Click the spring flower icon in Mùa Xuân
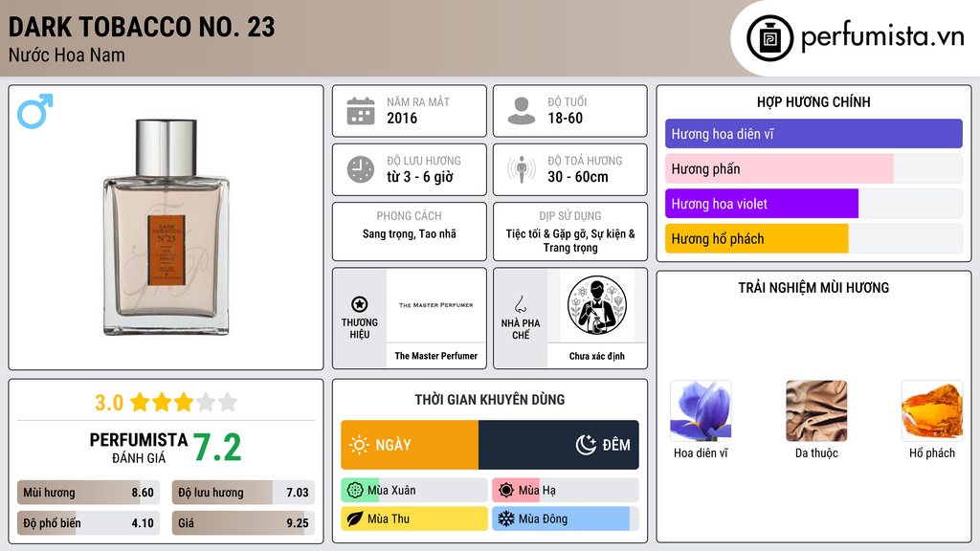This screenshot has width=980, height=551. pyautogui.click(x=354, y=491)
